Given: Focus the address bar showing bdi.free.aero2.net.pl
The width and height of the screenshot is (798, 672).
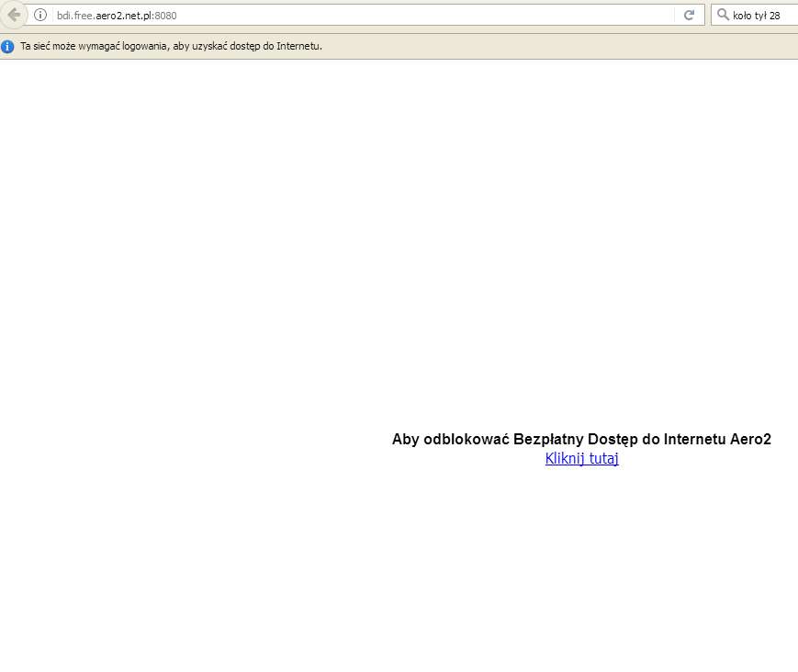Looking at the screenshot, I should click(x=367, y=15).
